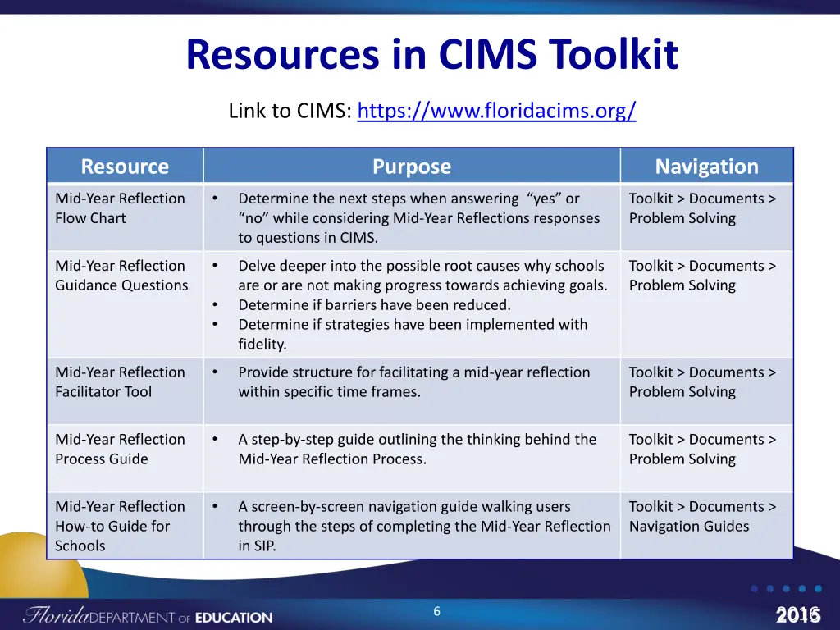Click the "Navigation" column header
This screenshot has width=840, height=630.
(706, 166)
